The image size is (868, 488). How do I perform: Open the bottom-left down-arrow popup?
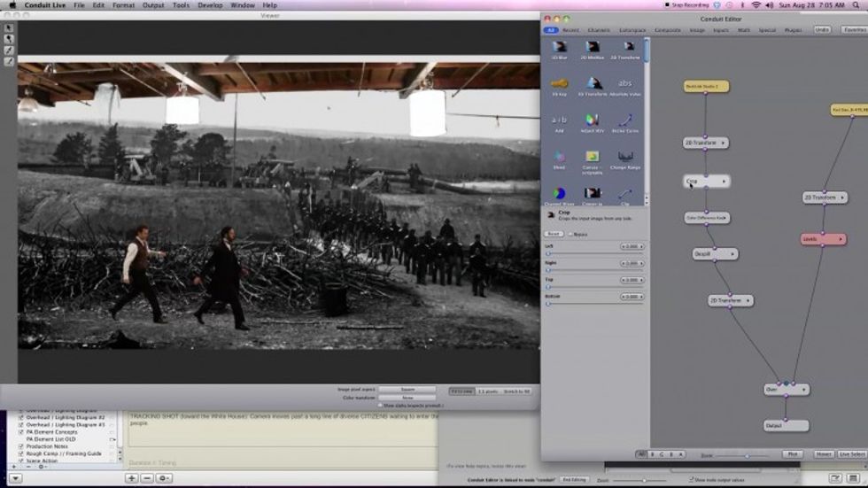16,478
